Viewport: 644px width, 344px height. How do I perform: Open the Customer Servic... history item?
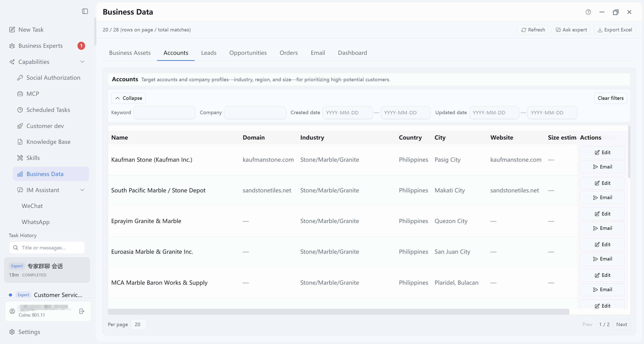pyautogui.click(x=47, y=295)
